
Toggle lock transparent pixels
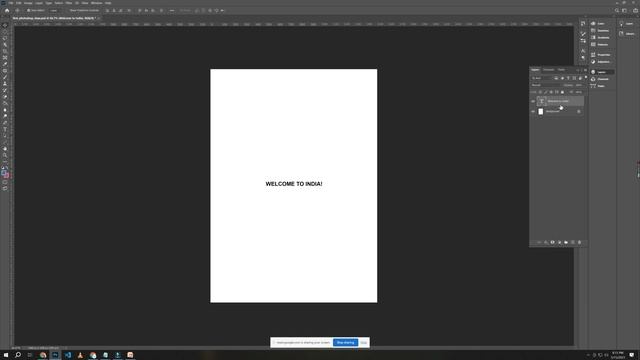click(x=540, y=92)
